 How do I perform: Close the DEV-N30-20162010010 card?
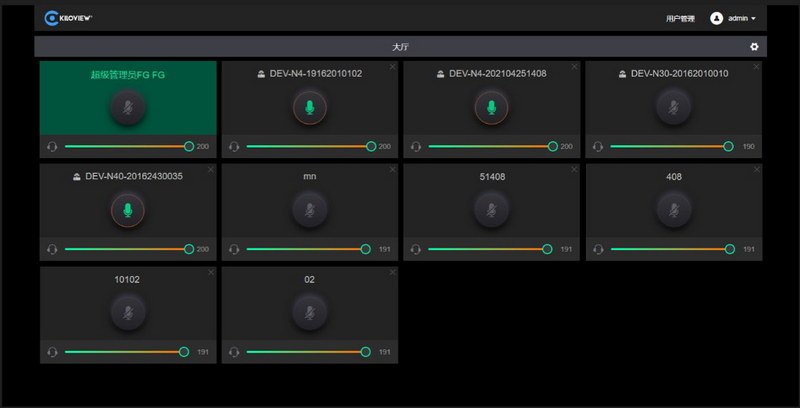756,67
